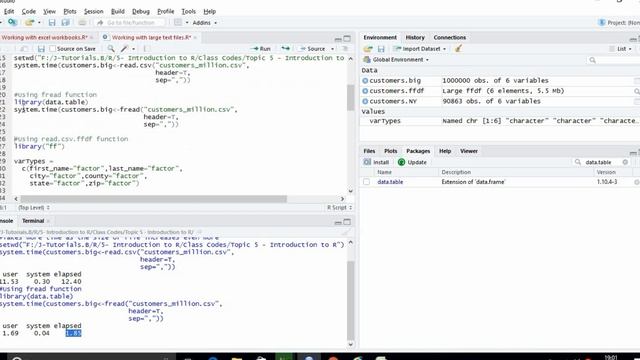The image size is (640, 360).
Task: Expand the customers.big data frame
Action: (365, 81)
